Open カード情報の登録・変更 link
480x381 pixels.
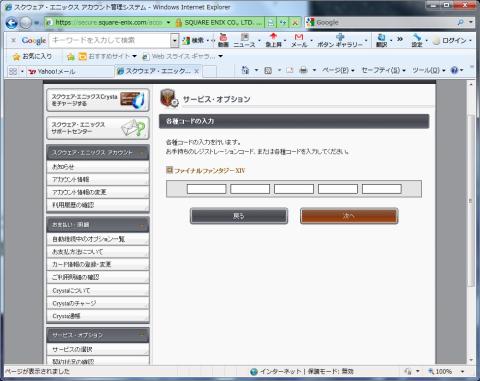[98, 264]
